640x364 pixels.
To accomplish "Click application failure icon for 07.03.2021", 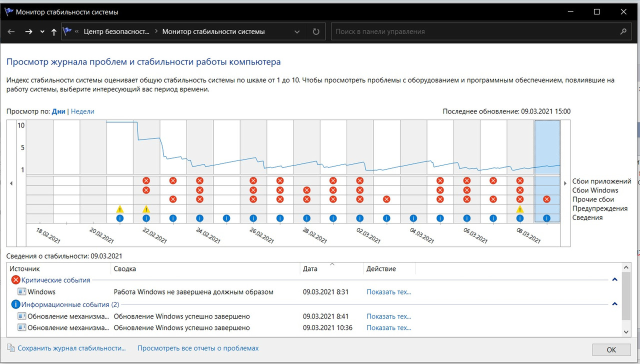I will [493, 180].
